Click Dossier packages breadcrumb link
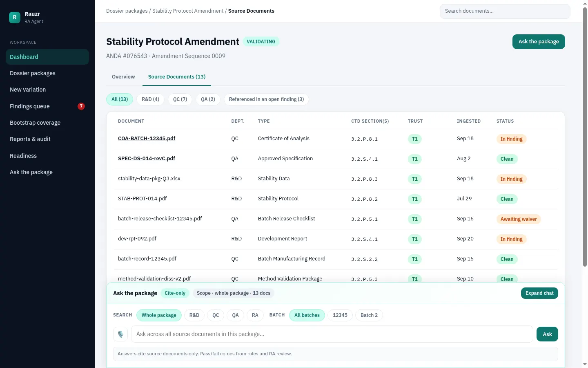 [x=127, y=11]
